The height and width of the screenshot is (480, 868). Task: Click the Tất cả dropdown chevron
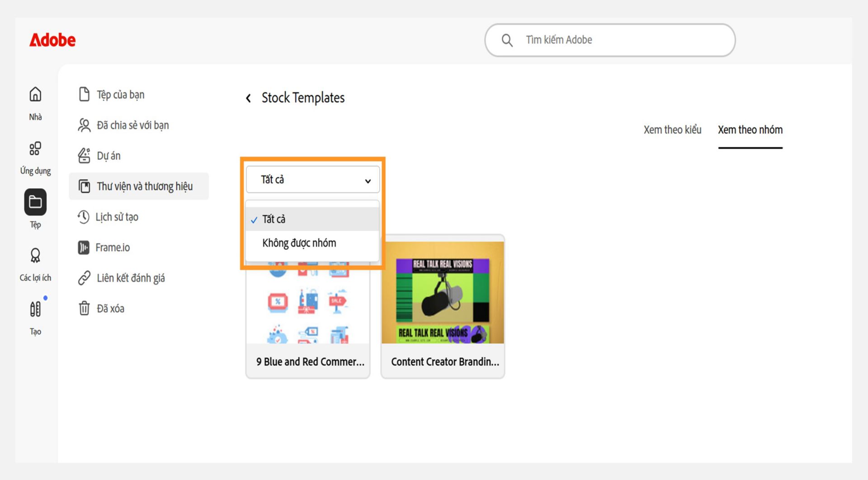pyautogui.click(x=368, y=181)
